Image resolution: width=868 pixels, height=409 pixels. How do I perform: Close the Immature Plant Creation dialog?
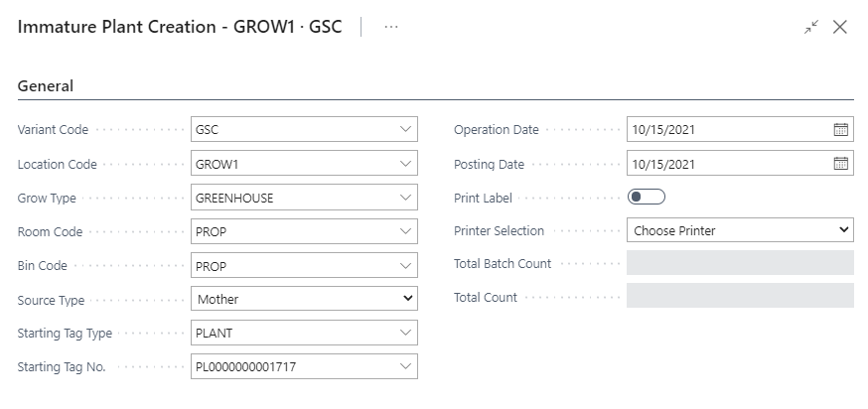pos(840,28)
